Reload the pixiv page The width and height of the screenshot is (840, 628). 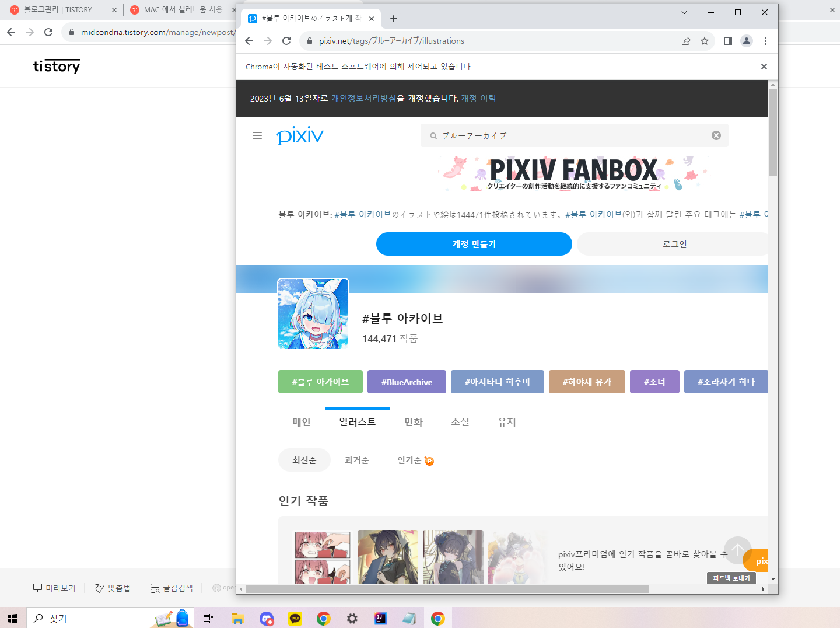pos(286,41)
